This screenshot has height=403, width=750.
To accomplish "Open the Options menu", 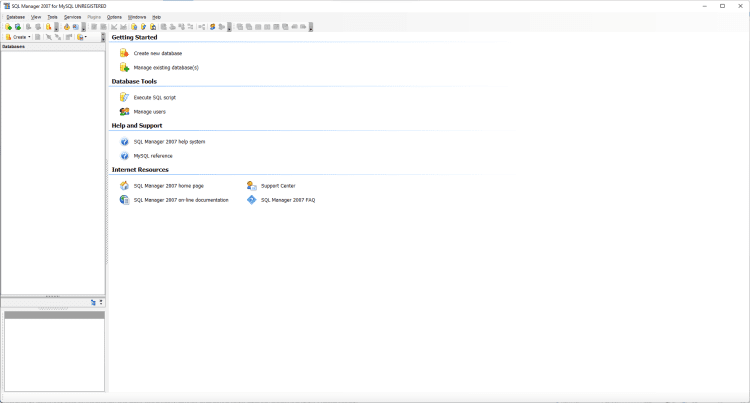I will (114, 17).
